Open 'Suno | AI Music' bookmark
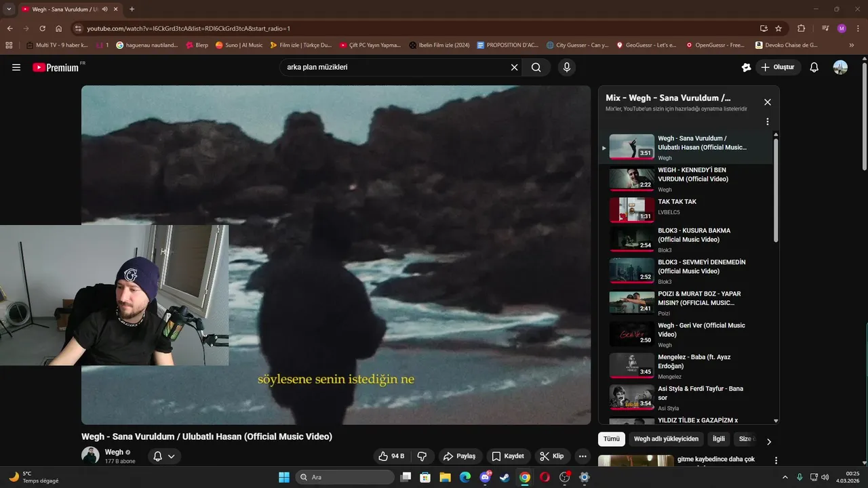 coord(239,45)
